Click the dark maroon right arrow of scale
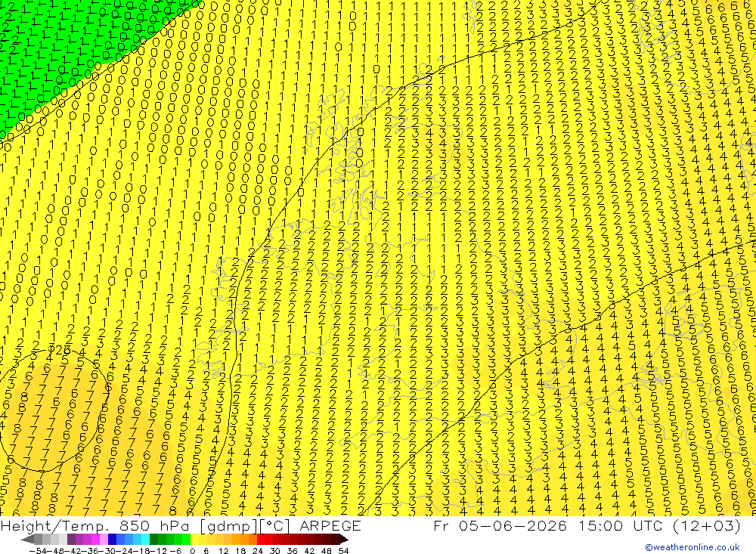This screenshot has width=756, height=554. click(x=344, y=539)
